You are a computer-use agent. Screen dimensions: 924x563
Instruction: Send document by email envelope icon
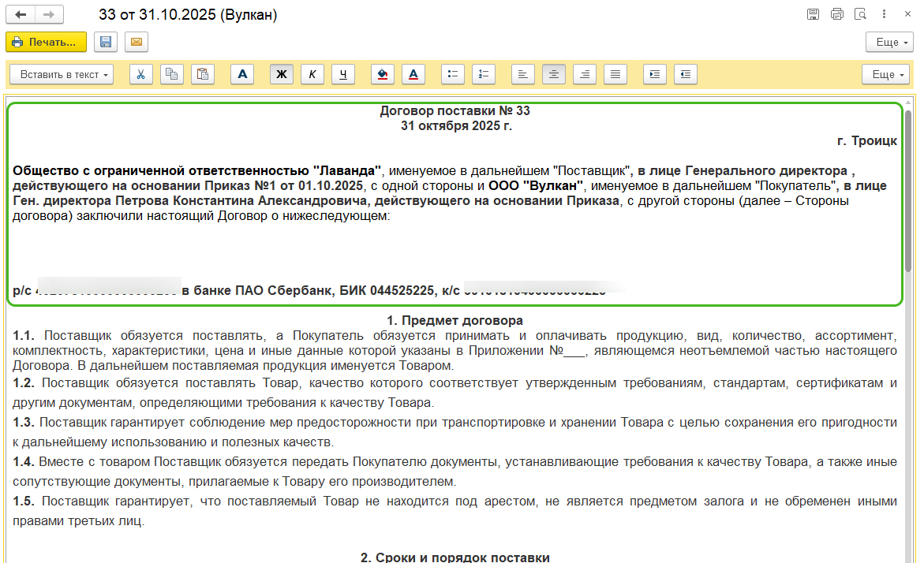(x=137, y=42)
